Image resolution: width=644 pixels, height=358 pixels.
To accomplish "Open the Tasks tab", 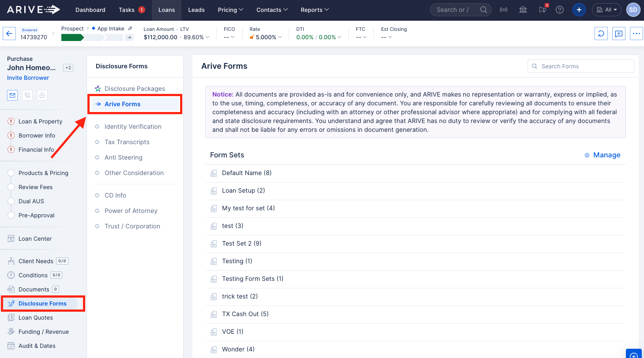I will pyautogui.click(x=132, y=10).
